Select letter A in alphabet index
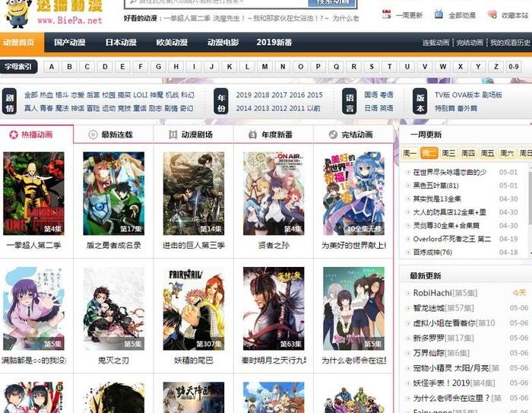The width and height of the screenshot is (532, 413). pyautogui.click(x=52, y=67)
